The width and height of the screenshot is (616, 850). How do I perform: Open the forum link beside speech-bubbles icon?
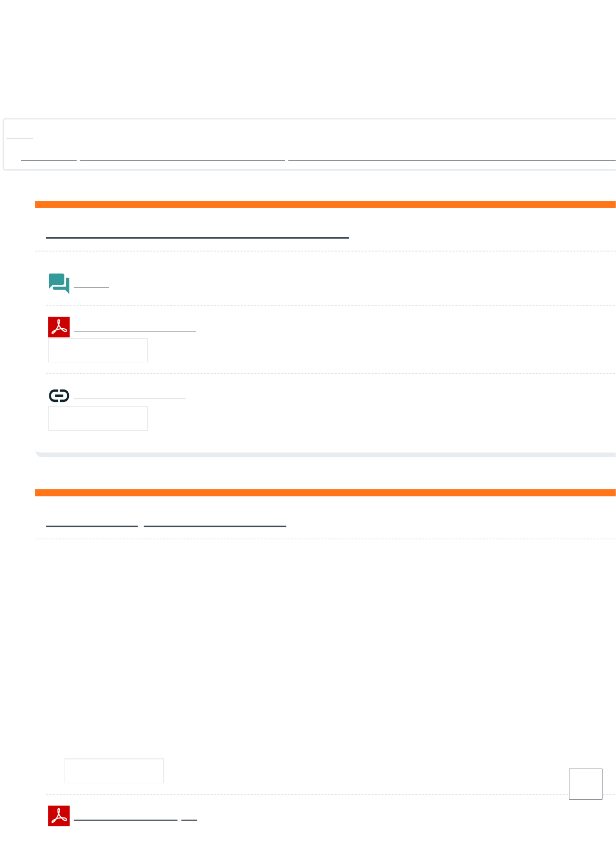point(91,284)
